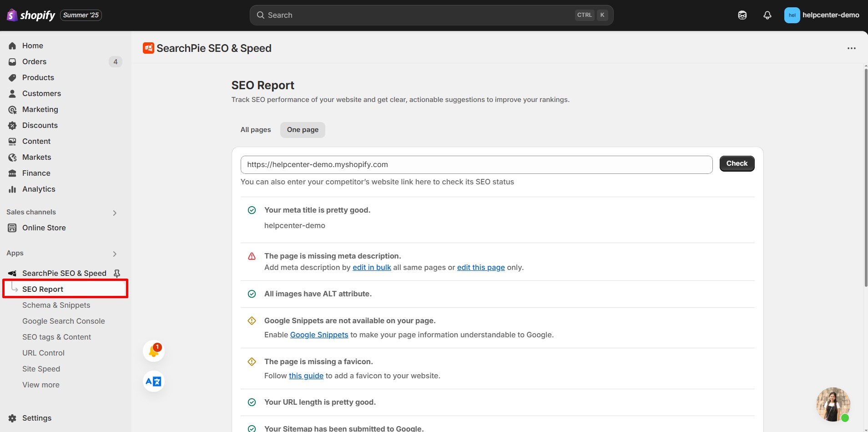Expand the Sales channels section
The image size is (868, 432).
pos(115,213)
